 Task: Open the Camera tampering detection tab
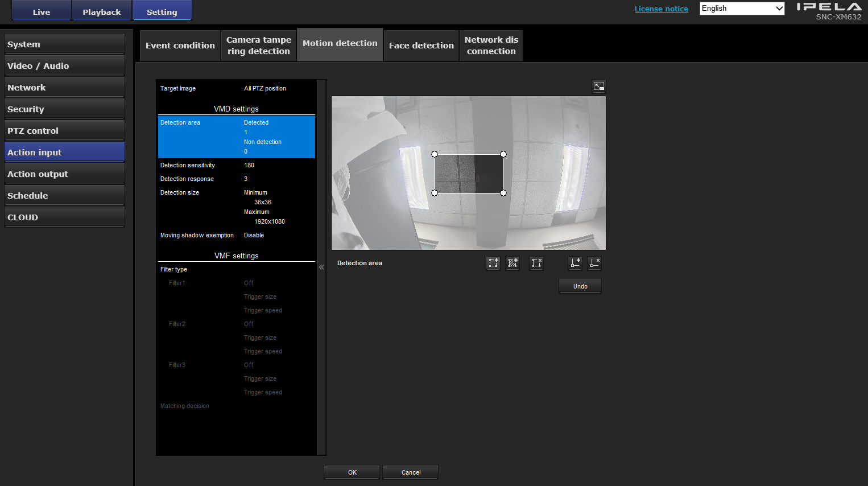[x=259, y=46]
